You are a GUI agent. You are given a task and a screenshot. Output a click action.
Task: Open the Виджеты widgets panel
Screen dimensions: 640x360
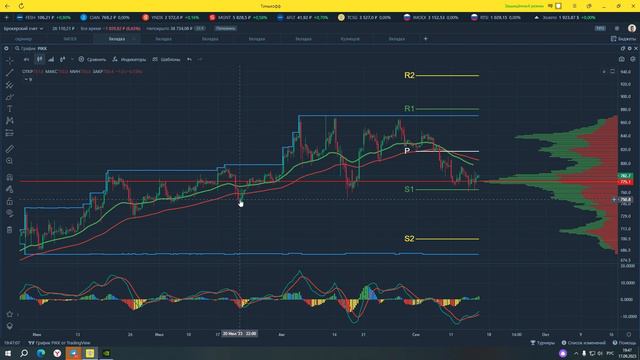coord(623,39)
